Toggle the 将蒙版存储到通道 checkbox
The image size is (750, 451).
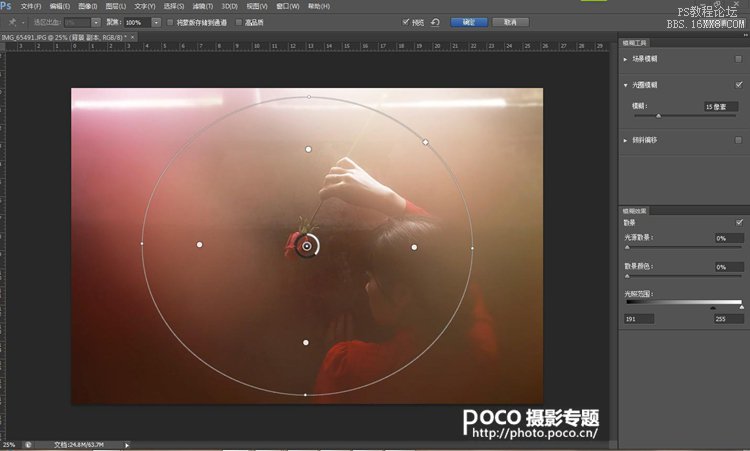tap(170, 22)
